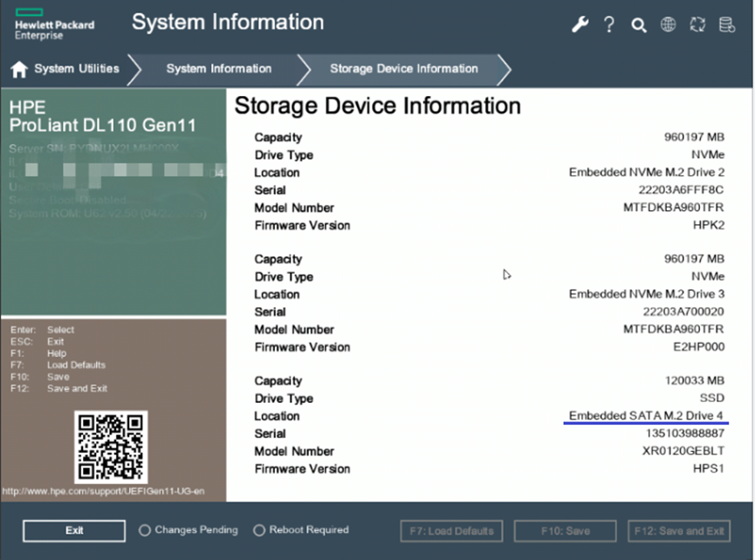Click the Hewlett Packard Enterprise logo
755x560 pixels.
[x=54, y=24]
